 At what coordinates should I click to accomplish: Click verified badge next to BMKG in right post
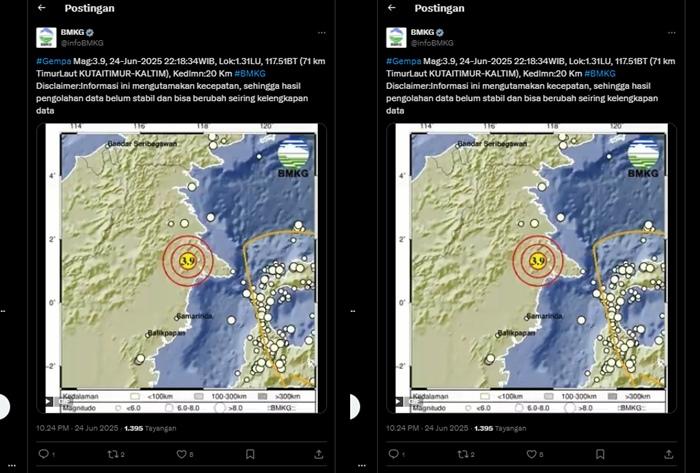tap(440, 33)
